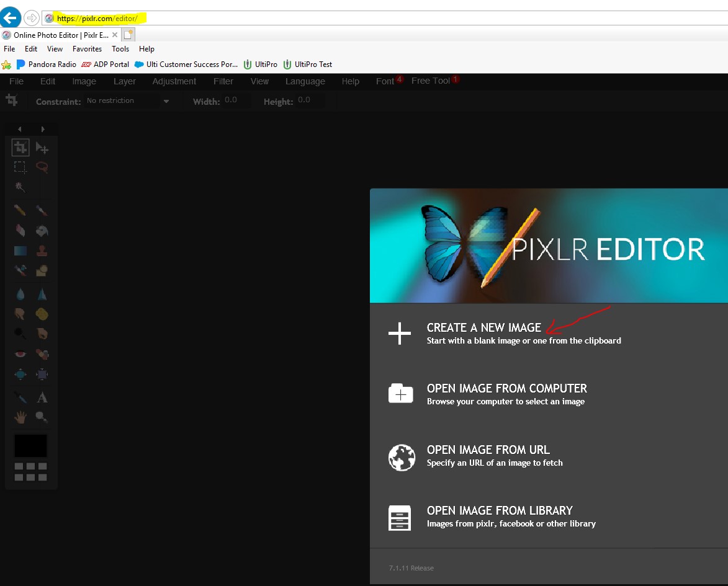Select the Spot Heal bandage tool
Viewport: 728px width, 586px height.
click(42, 354)
